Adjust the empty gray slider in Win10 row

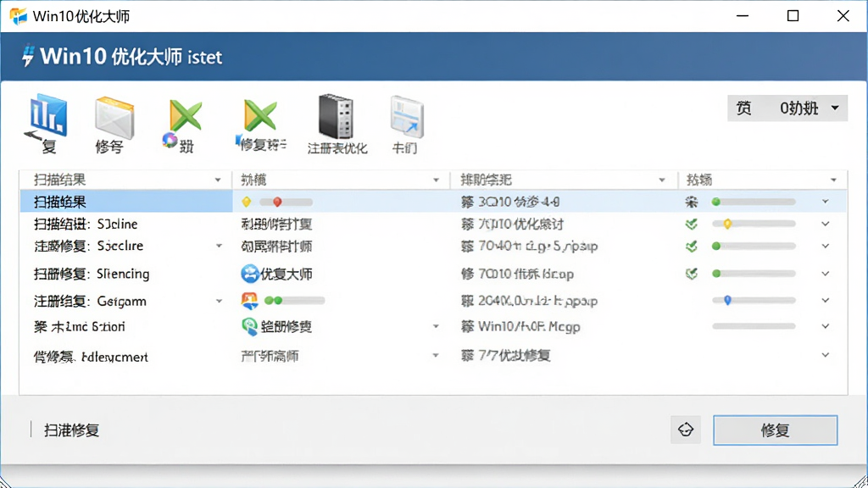coord(754,326)
